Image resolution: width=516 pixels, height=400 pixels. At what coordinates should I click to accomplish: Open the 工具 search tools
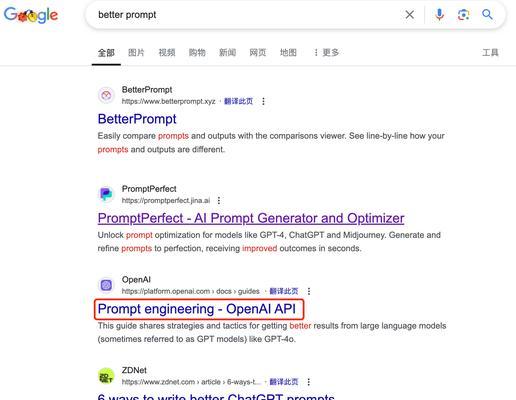pos(490,52)
